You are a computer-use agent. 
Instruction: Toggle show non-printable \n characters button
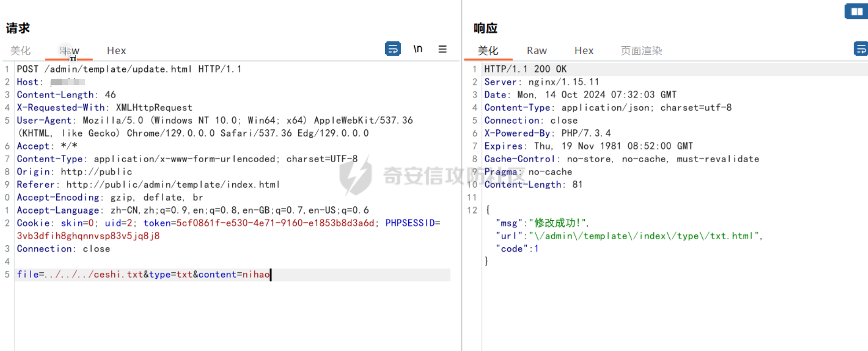click(x=418, y=49)
